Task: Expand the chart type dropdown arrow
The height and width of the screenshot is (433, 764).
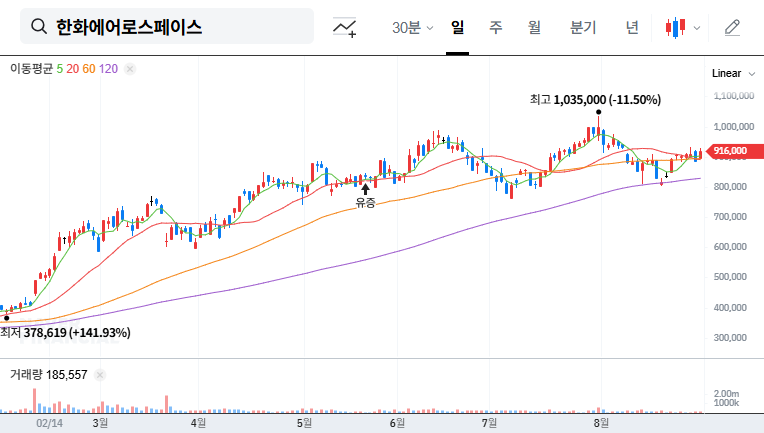Action: 697,28
